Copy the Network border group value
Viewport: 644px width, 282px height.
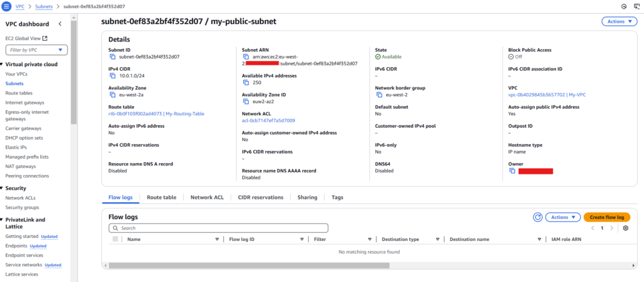pyautogui.click(x=379, y=94)
